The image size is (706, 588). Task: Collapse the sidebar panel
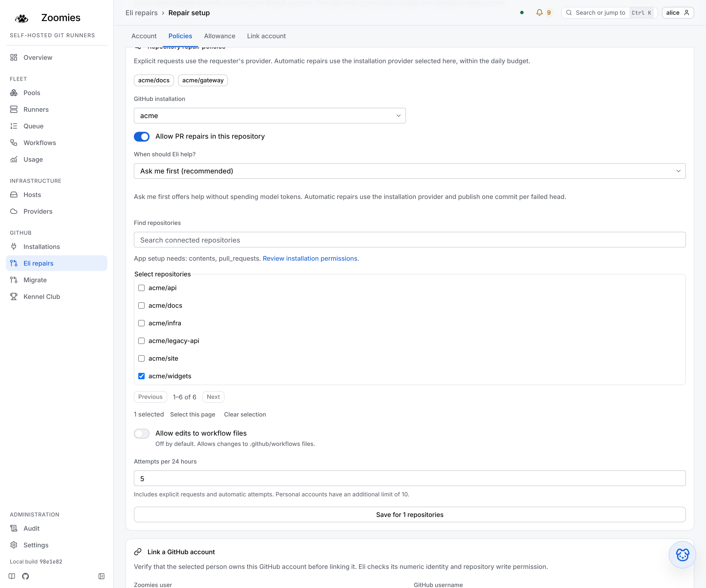click(101, 576)
